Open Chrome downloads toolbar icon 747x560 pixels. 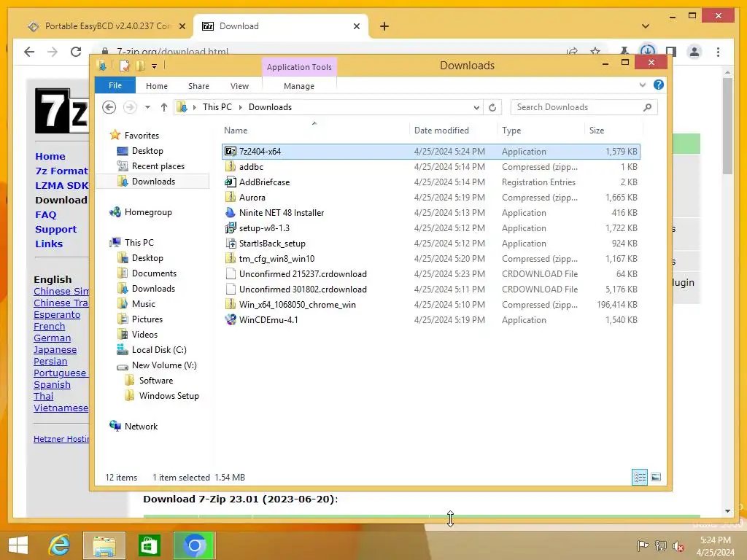[647, 51]
